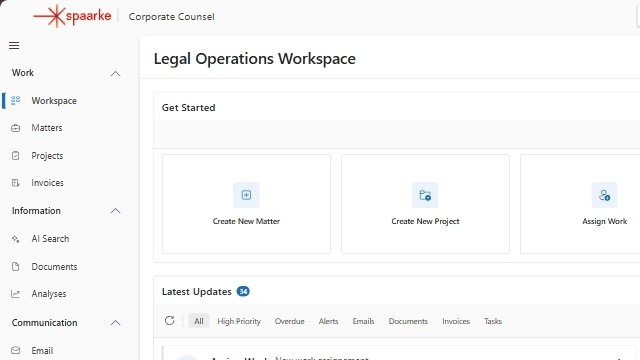Click the Invoices icon in sidebar
The image size is (640, 360).
[x=16, y=183]
